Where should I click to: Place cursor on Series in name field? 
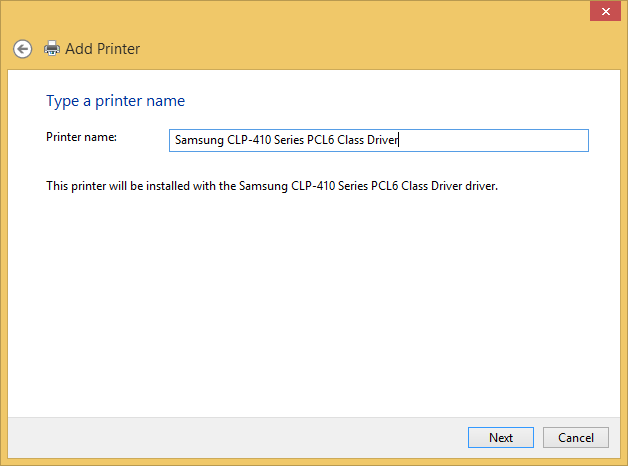(x=289, y=140)
